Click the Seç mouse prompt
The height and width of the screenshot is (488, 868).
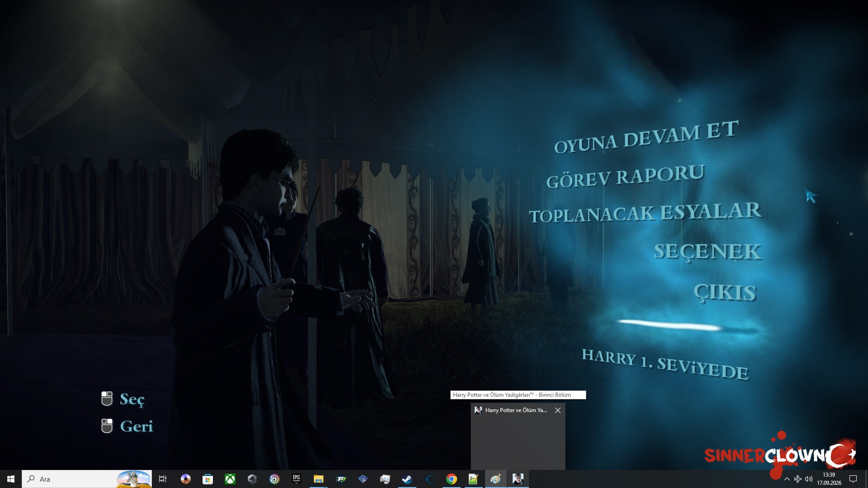tap(123, 399)
